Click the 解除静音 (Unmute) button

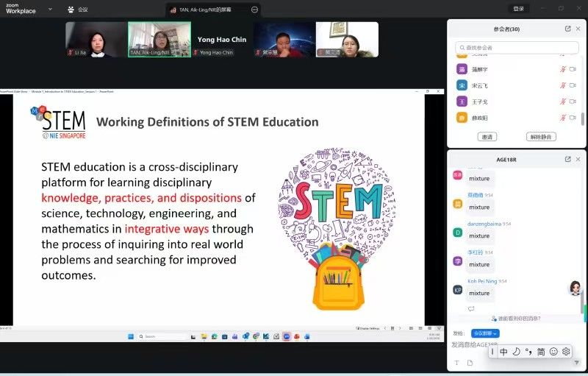coord(541,137)
